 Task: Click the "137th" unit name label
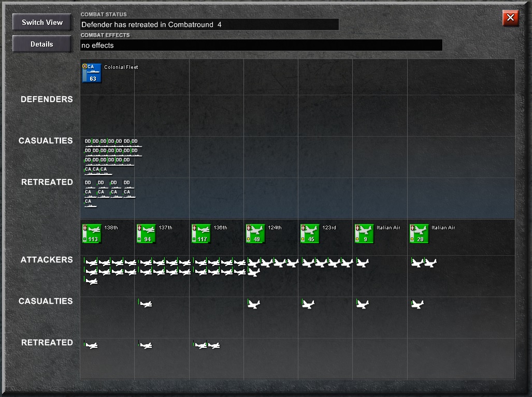pos(166,228)
